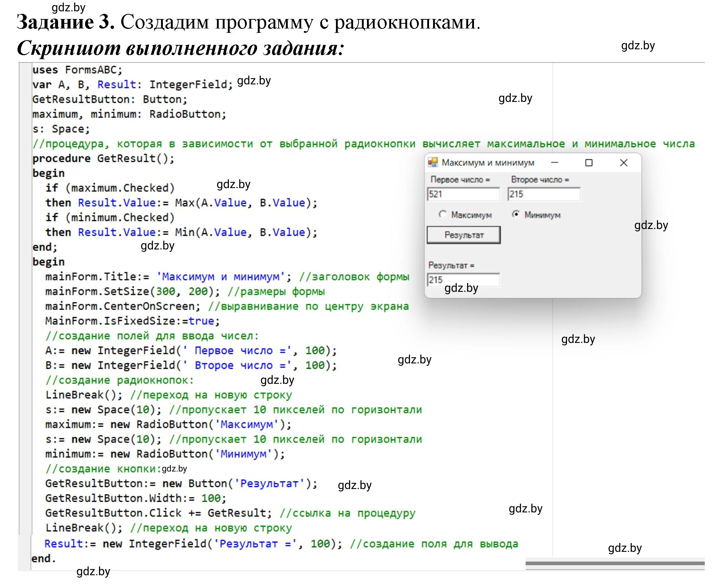Click the 'MainForm.IsFixedSize:=true;' line

point(133,321)
